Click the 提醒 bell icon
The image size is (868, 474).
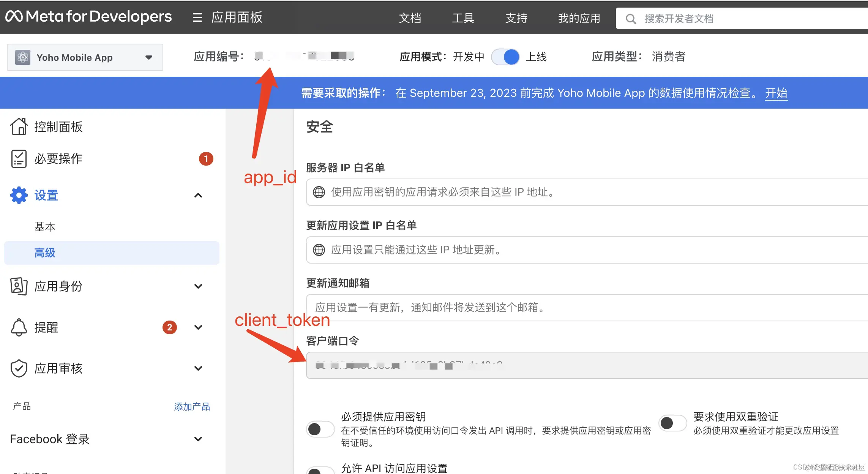click(19, 327)
